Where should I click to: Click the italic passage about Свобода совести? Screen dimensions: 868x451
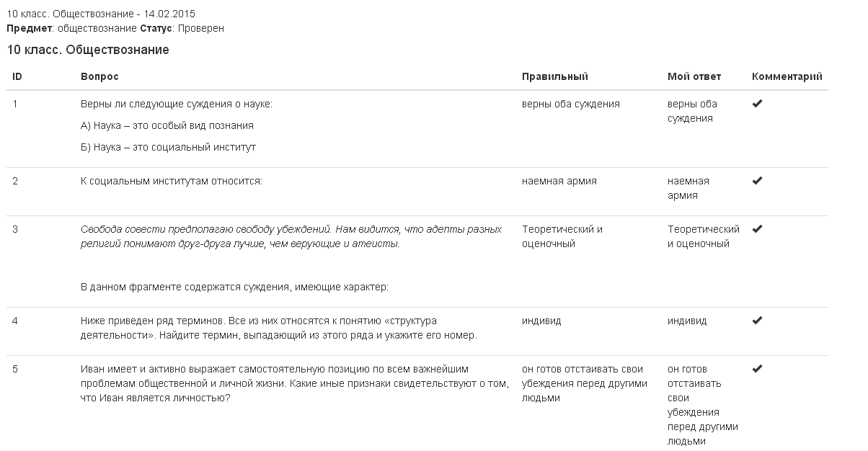pos(291,236)
